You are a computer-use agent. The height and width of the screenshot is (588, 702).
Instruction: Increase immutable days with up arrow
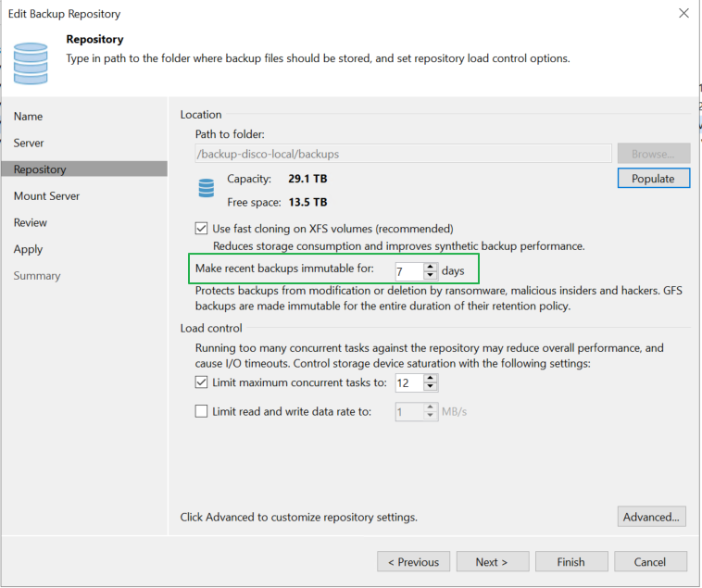[x=430, y=267]
